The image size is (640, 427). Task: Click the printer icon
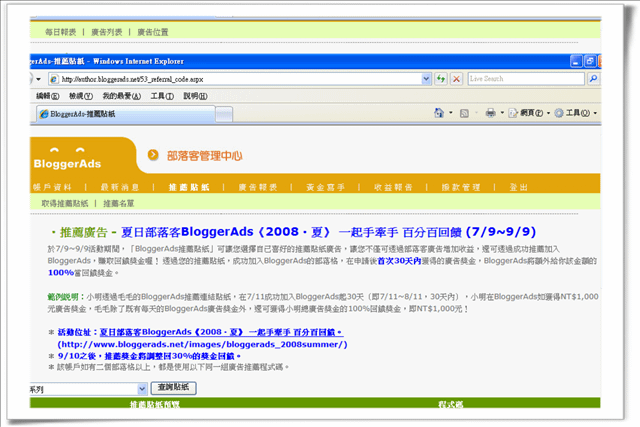point(490,113)
